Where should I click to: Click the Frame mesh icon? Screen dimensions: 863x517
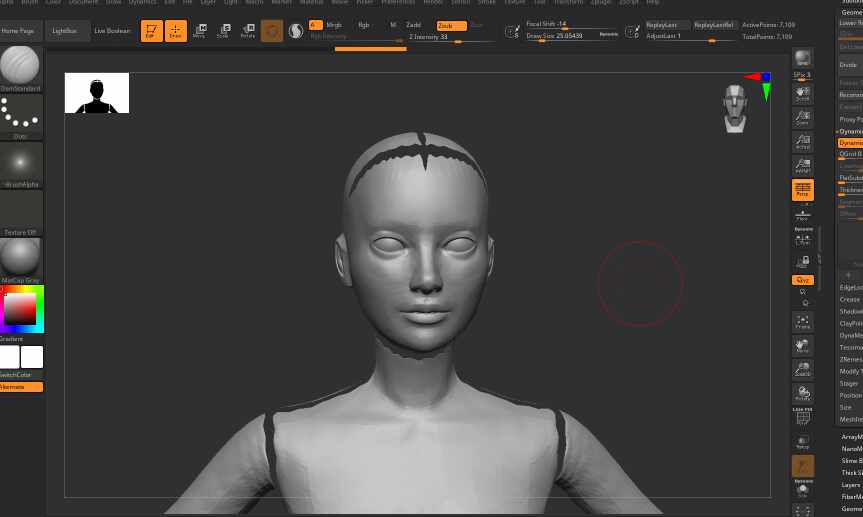802,321
